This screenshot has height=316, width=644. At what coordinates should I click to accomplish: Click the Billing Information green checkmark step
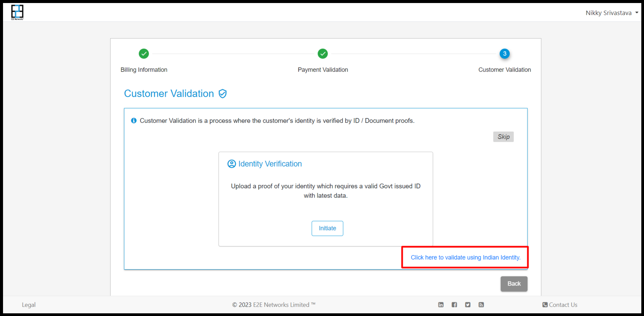coord(144,54)
